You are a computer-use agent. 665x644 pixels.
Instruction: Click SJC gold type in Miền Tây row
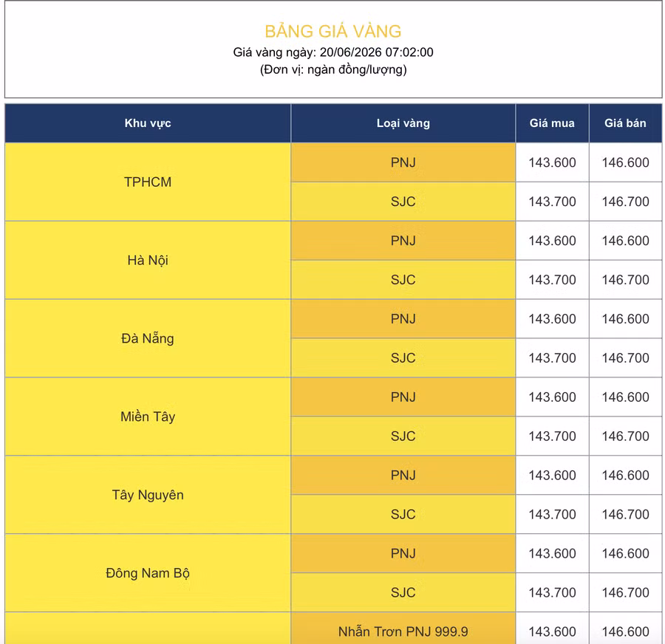[x=403, y=436]
